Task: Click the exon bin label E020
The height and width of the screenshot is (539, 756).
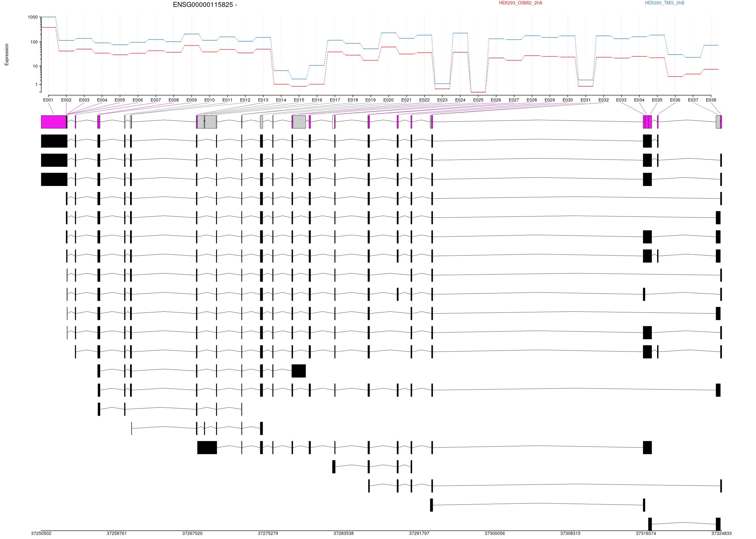Action: (x=389, y=100)
